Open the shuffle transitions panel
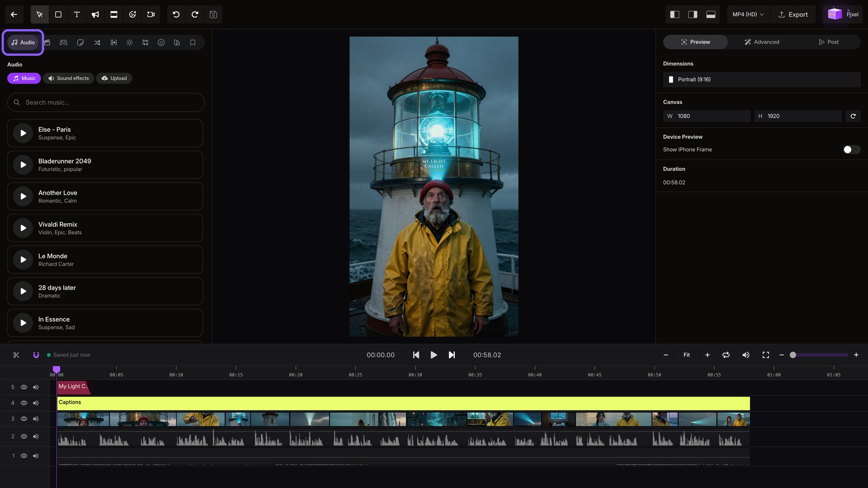This screenshot has height=488, width=868. (97, 42)
